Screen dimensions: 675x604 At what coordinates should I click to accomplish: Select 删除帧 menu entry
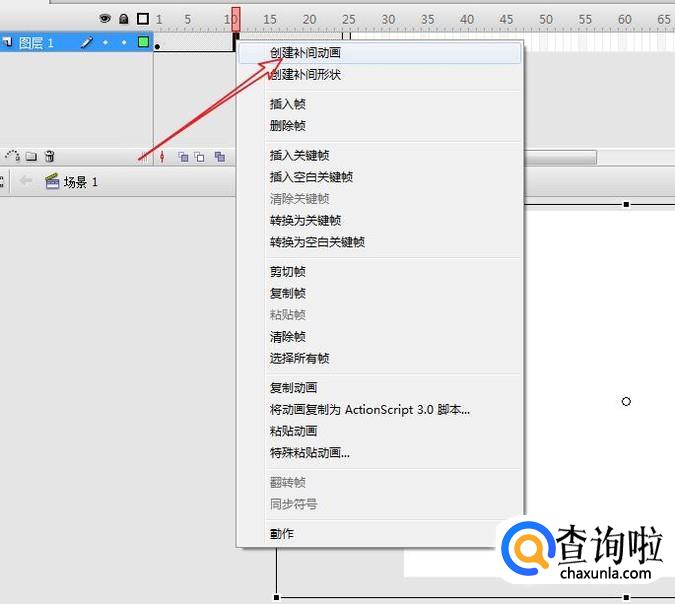(x=380, y=126)
